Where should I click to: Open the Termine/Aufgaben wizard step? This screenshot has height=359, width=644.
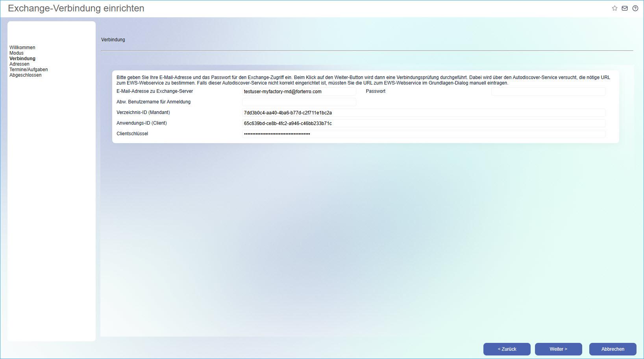coord(29,70)
